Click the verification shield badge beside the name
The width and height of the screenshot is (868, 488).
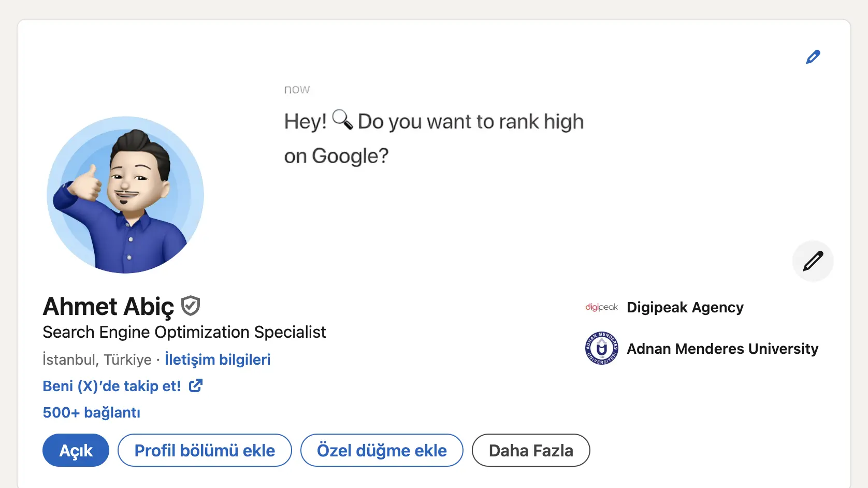point(191,306)
